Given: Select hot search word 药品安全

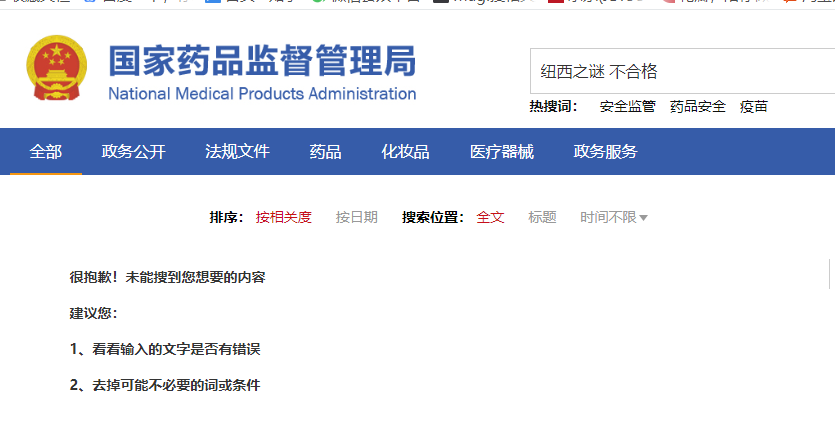Looking at the screenshot, I should pos(698,107).
